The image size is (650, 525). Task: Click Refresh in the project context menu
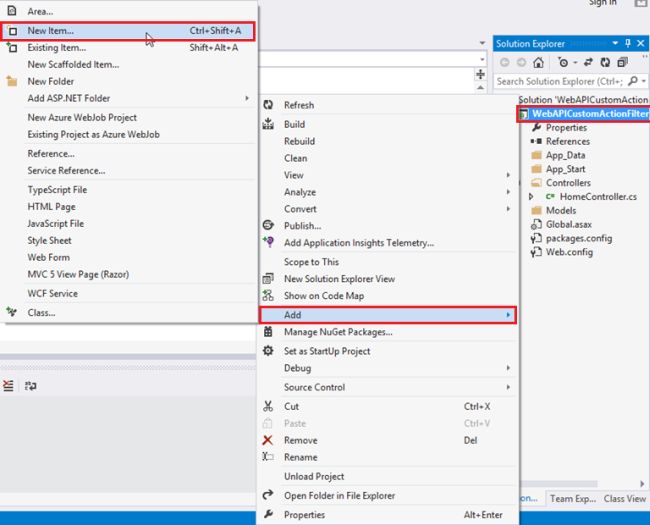pyautogui.click(x=388, y=105)
